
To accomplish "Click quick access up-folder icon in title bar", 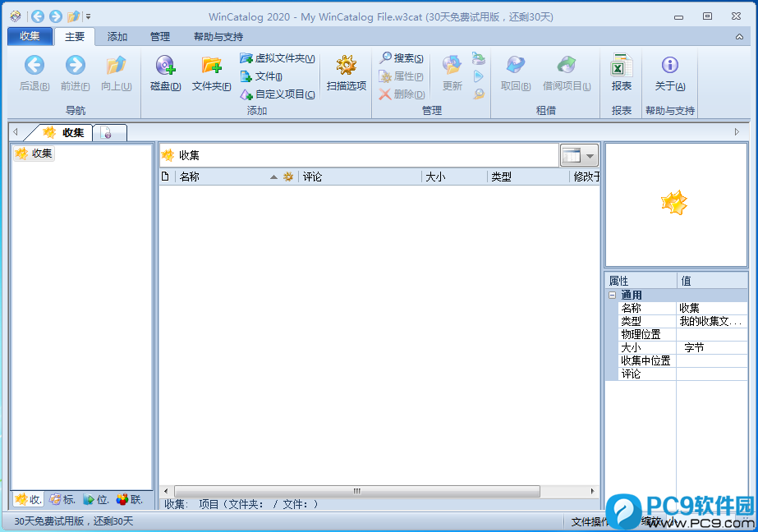I will coord(73,16).
